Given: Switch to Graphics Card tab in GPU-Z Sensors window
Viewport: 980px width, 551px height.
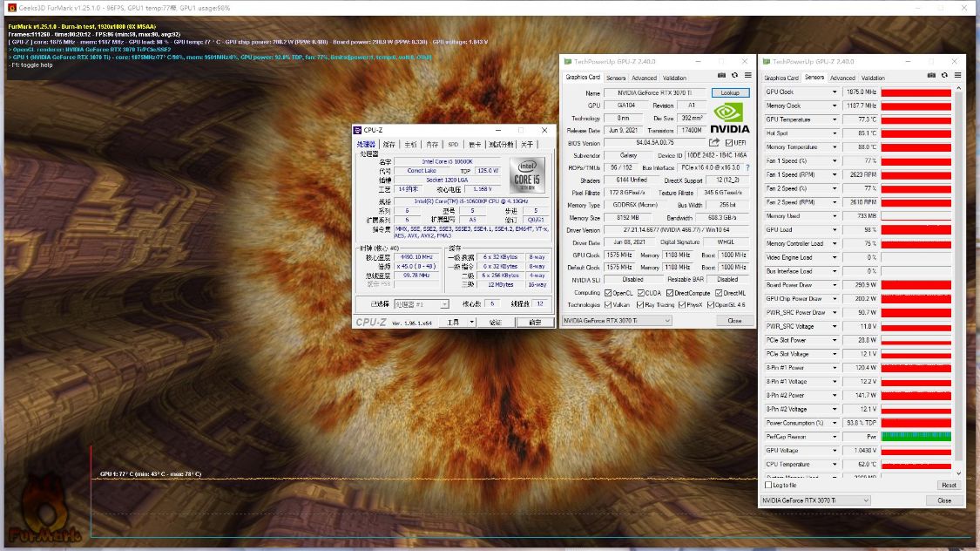Looking at the screenshot, I should click(781, 78).
